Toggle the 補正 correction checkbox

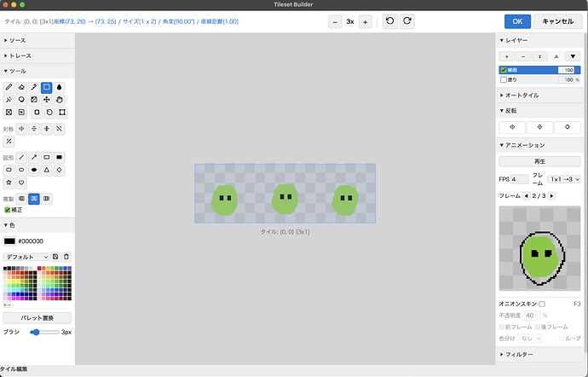[7, 210]
